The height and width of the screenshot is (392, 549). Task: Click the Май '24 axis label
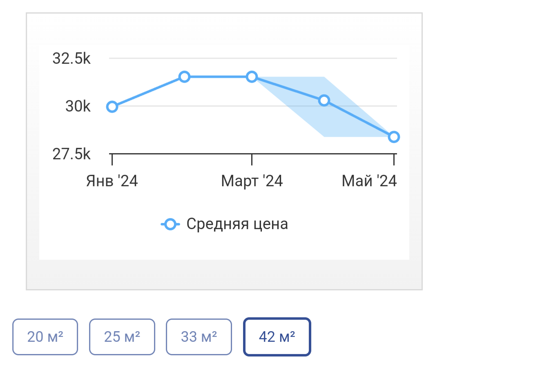pyautogui.click(x=369, y=181)
